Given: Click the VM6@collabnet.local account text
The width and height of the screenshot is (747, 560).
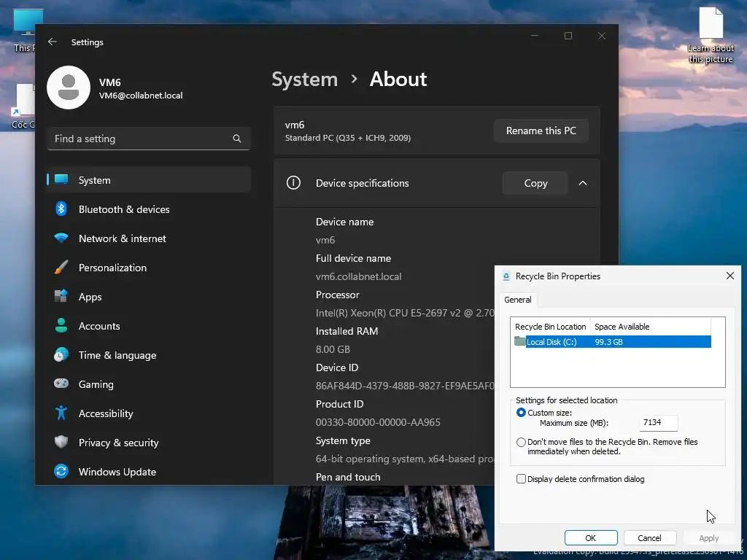Looking at the screenshot, I should click(141, 96).
